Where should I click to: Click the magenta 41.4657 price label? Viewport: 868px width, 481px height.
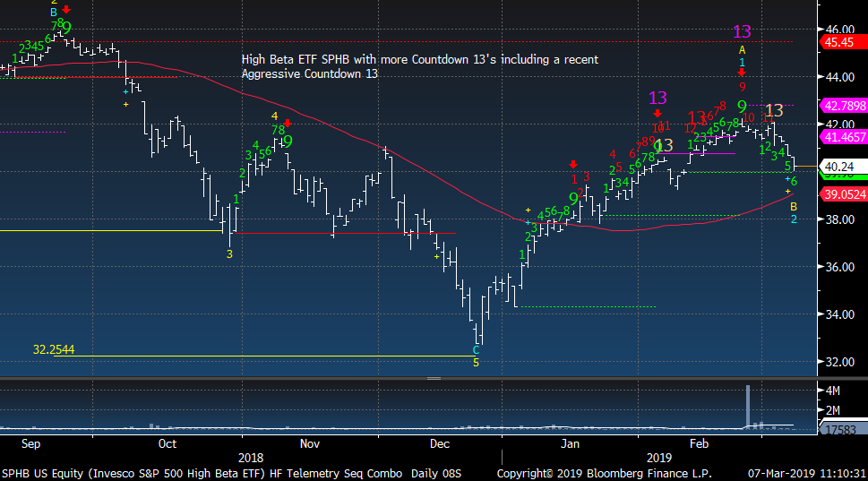coord(843,137)
